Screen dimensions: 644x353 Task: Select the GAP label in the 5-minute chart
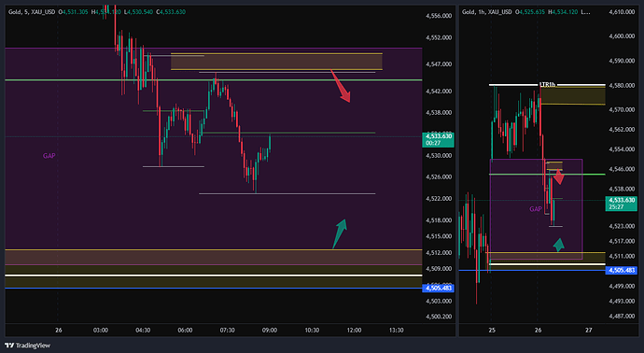pos(49,156)
